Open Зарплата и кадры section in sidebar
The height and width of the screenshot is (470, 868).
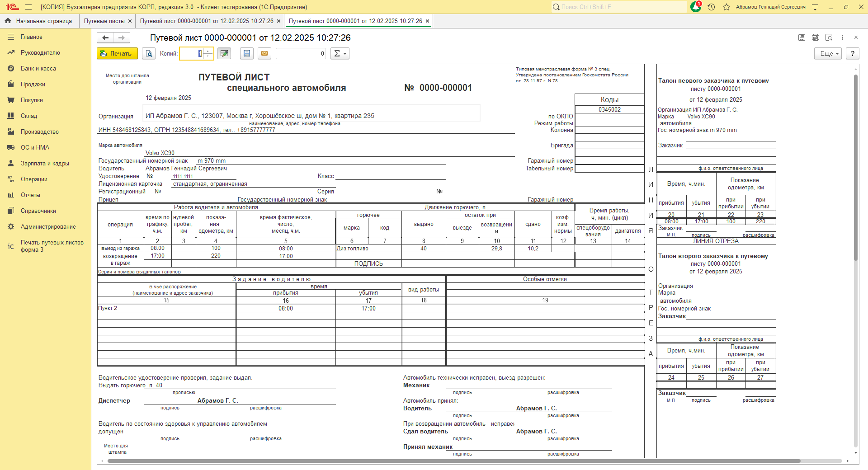point(45,164)
